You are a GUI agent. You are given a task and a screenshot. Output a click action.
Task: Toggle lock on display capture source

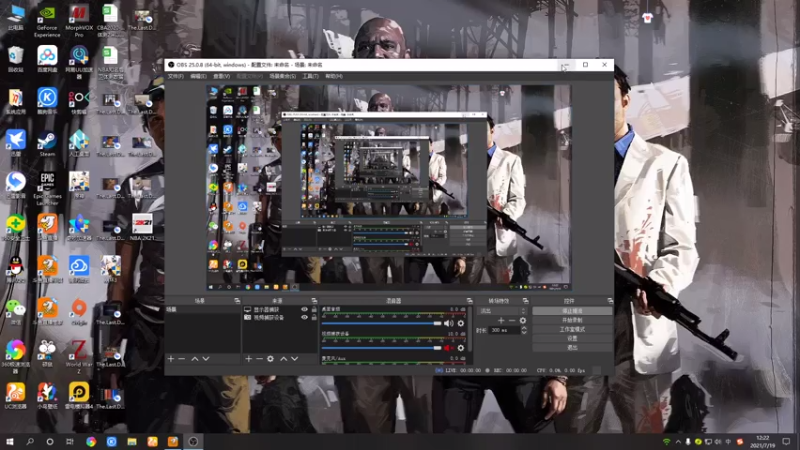(x=314, y=310)
